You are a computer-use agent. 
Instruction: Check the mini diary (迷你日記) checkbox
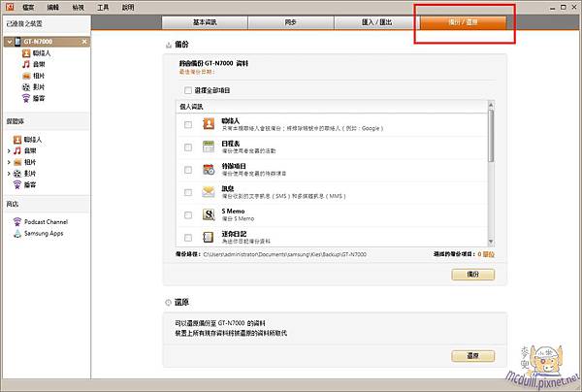point(188,238)
